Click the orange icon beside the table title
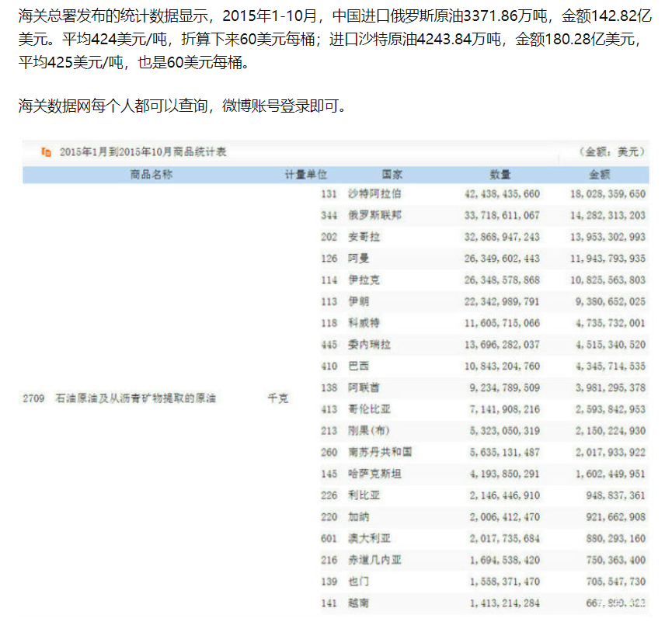Image resolution: width=672 pixels, height=622 pixels. pos(47,152)
